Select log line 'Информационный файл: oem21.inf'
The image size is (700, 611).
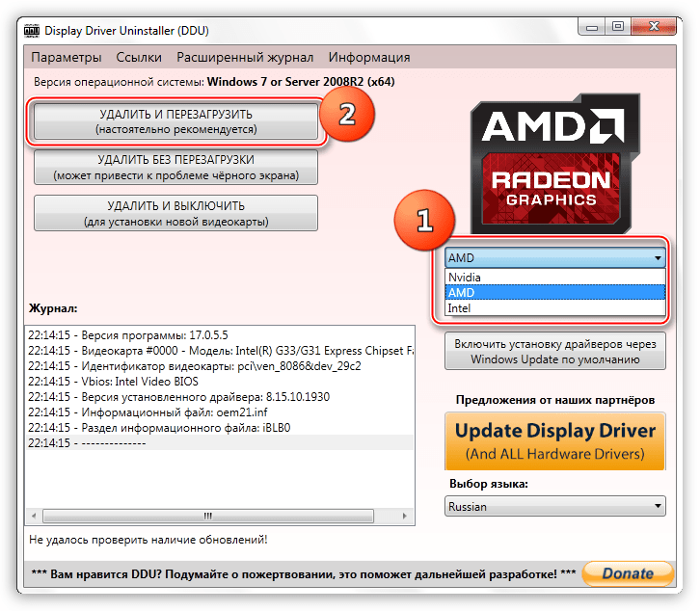click(x=220, y=412)
